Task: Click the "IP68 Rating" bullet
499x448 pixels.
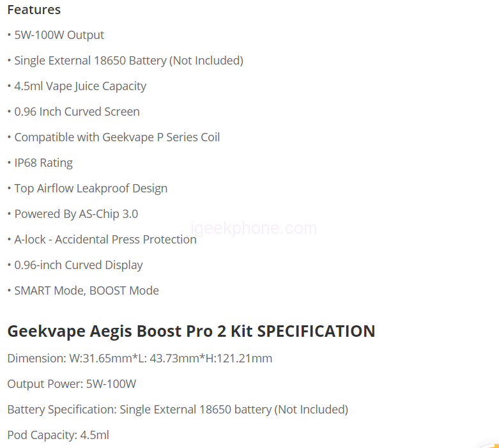Action: tap(43, 163)
